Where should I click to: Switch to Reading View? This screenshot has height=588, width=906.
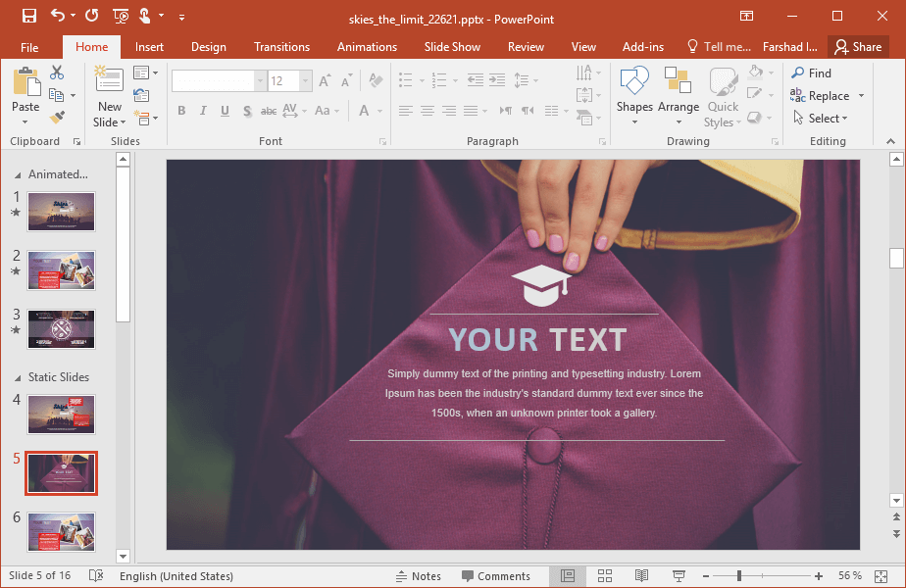(641, 575)
